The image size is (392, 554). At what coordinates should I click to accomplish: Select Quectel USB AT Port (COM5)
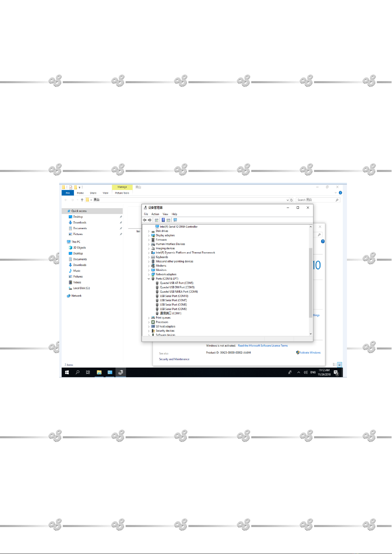pyautogui.click(x=177, y=283)
